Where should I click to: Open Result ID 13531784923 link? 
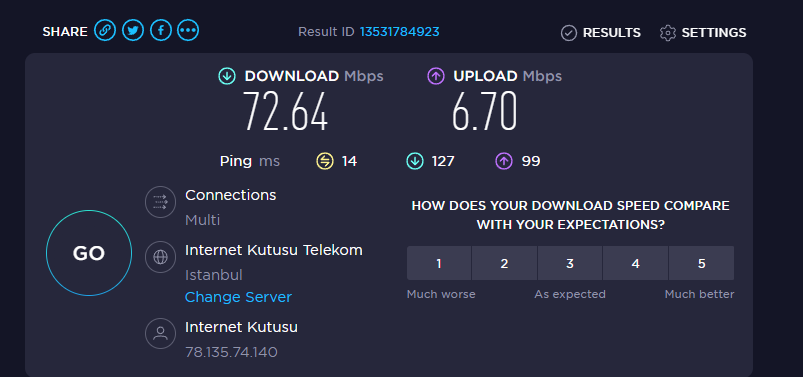coord(399,32)
